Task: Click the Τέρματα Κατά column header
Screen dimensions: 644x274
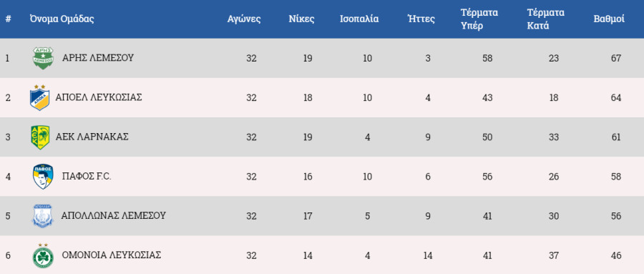Action: click(x=546, y=19)
